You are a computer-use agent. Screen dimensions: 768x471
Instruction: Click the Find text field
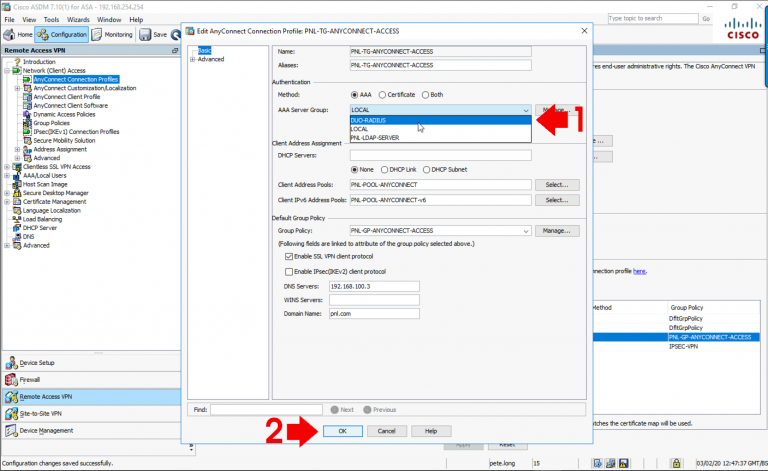tap(266, 410)
